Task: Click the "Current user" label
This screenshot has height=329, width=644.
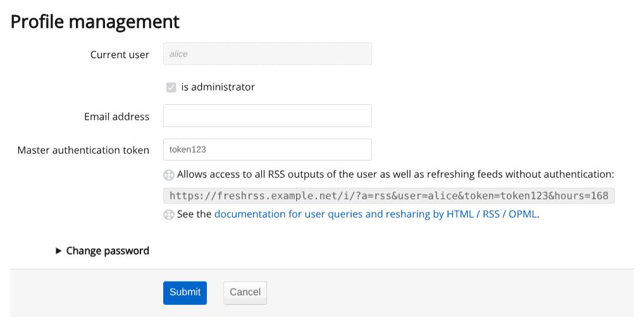Action: pos(120,55)
